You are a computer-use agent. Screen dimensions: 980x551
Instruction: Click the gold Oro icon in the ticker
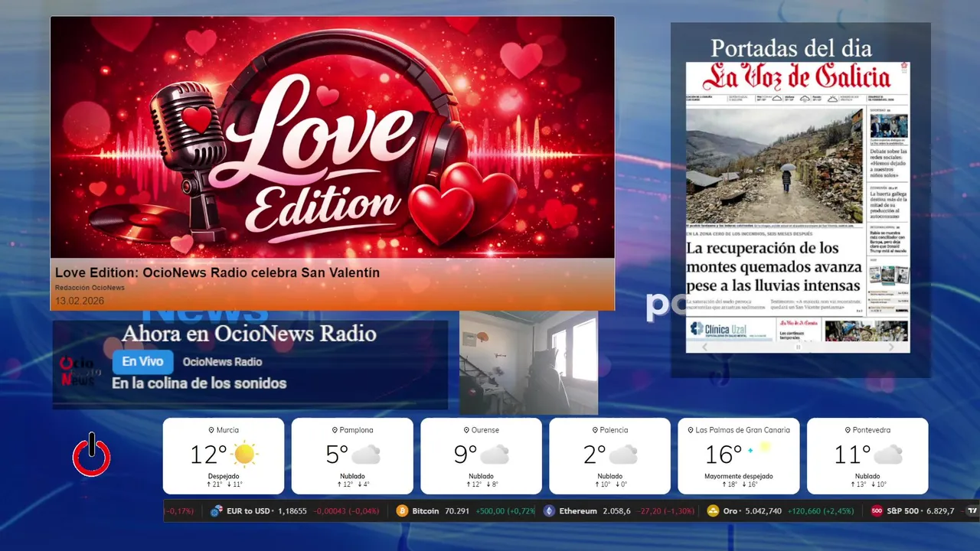pyautogui.click(x=713, y=510)
